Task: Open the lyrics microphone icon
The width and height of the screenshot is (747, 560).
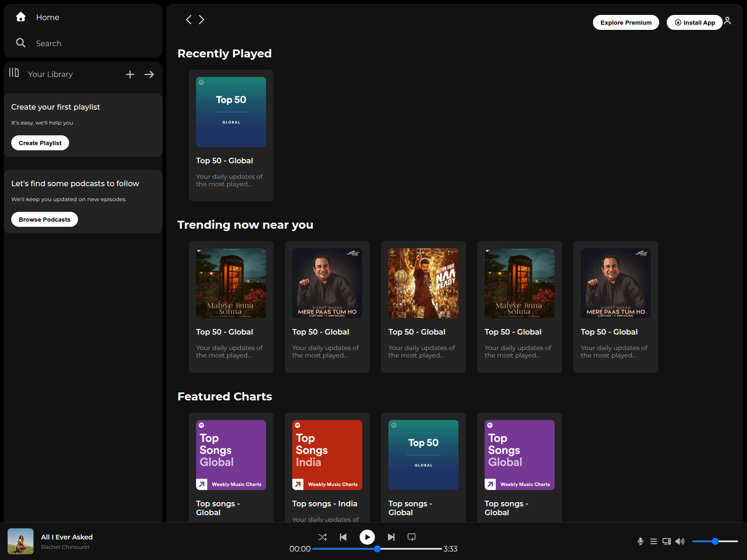Action: [x=641, y=541]
